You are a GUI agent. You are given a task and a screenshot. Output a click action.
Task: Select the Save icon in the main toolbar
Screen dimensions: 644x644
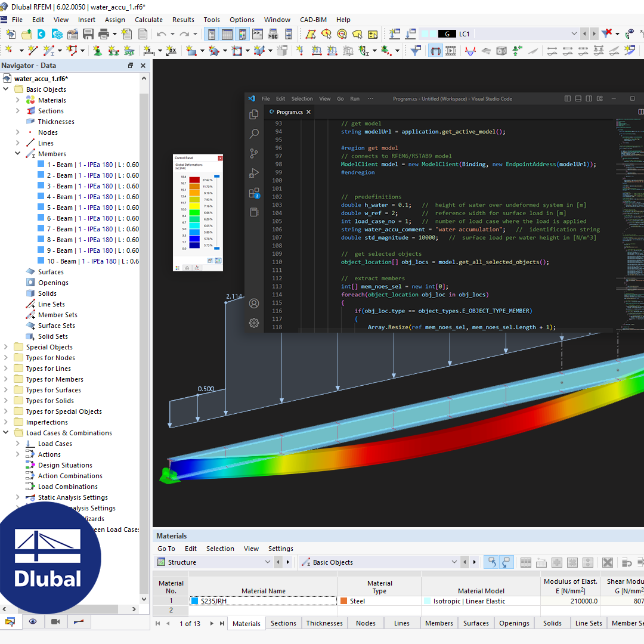point(89,34)
